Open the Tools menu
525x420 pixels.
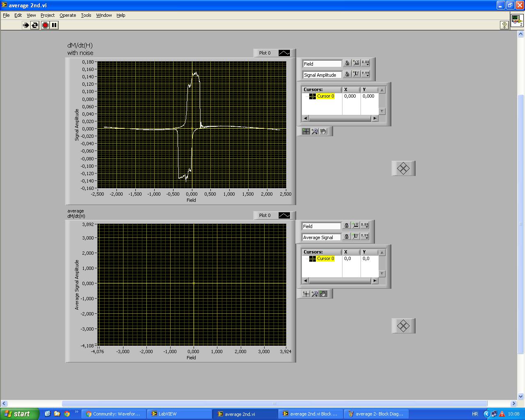tap(86, 15)
